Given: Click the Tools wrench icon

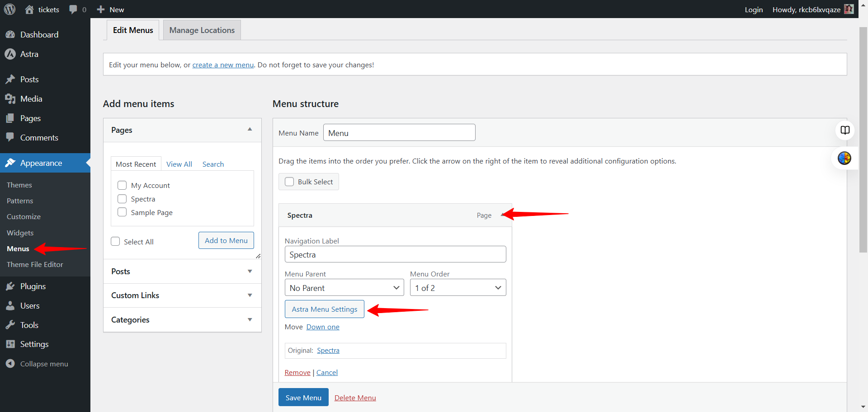Looking at the screenshot, I should coord(10,325).
